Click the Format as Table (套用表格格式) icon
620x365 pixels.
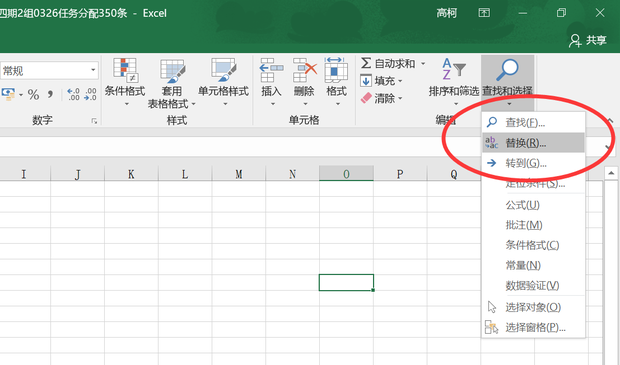172,71
